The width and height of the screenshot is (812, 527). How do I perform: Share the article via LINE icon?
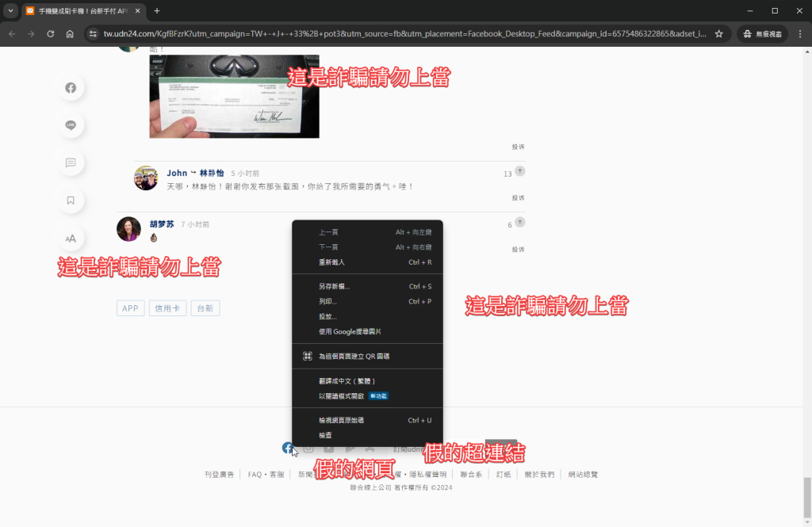pos(71,125)
